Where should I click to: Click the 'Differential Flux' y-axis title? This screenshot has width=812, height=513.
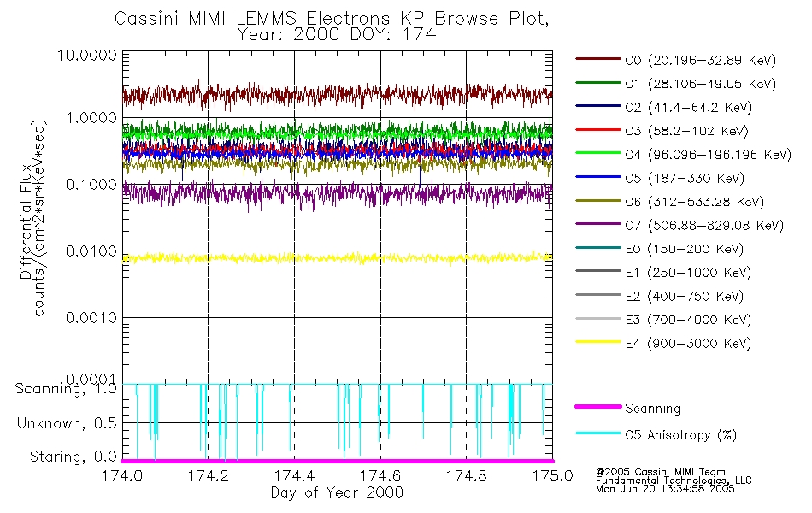coord(25,221)
